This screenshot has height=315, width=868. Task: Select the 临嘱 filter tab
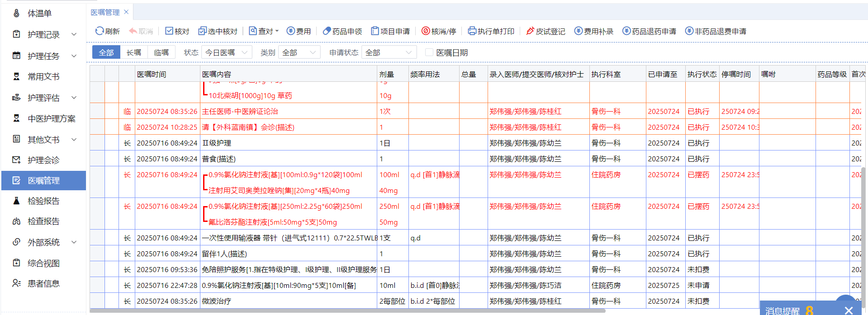pos(161,52)
